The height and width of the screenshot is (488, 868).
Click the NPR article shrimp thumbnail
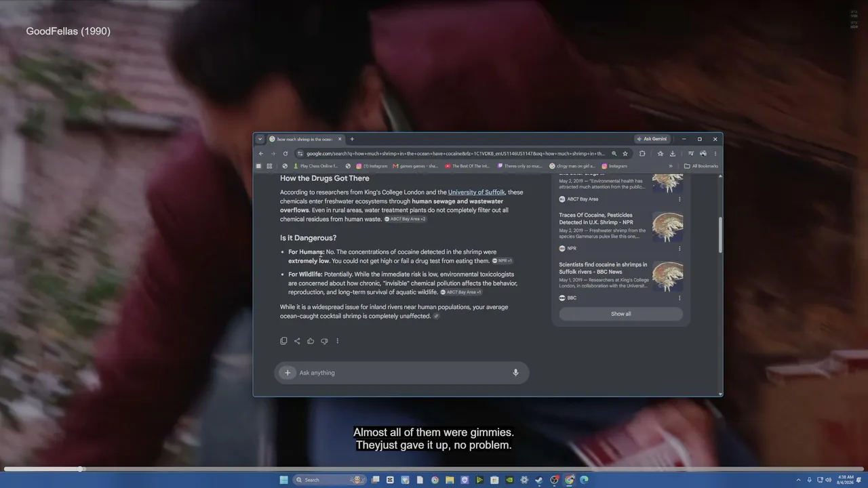(x=668, y=227)
